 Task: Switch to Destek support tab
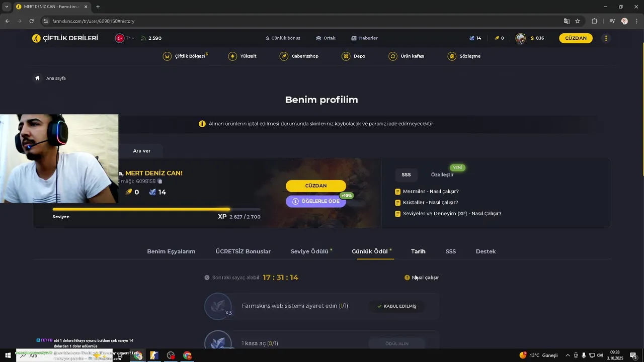tap(486, 251)
